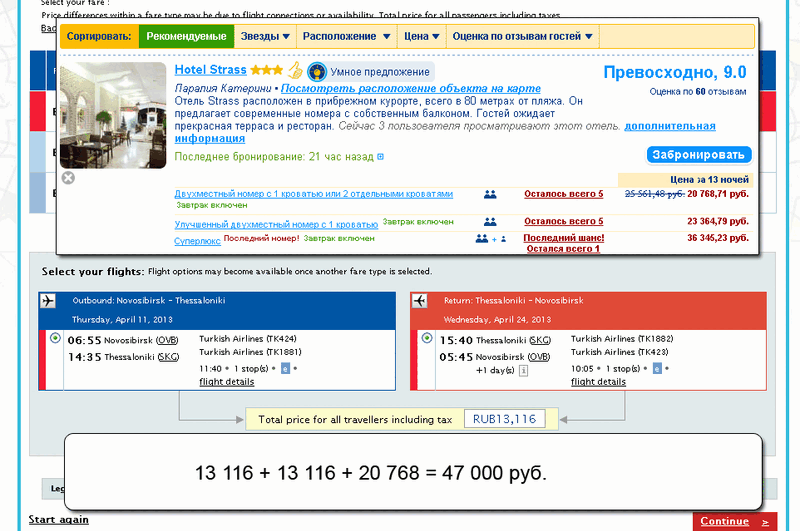The width and height of the screenshot is (800, 531).
Task: Click the price 23 364,79 руб.
Action: pos(718,221)
